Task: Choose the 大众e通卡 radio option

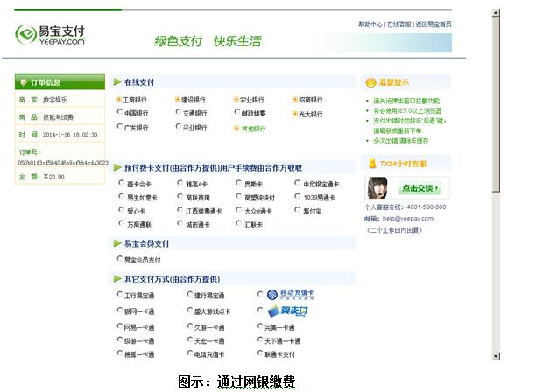Action: pyautogui.click(x=238, y=210)
